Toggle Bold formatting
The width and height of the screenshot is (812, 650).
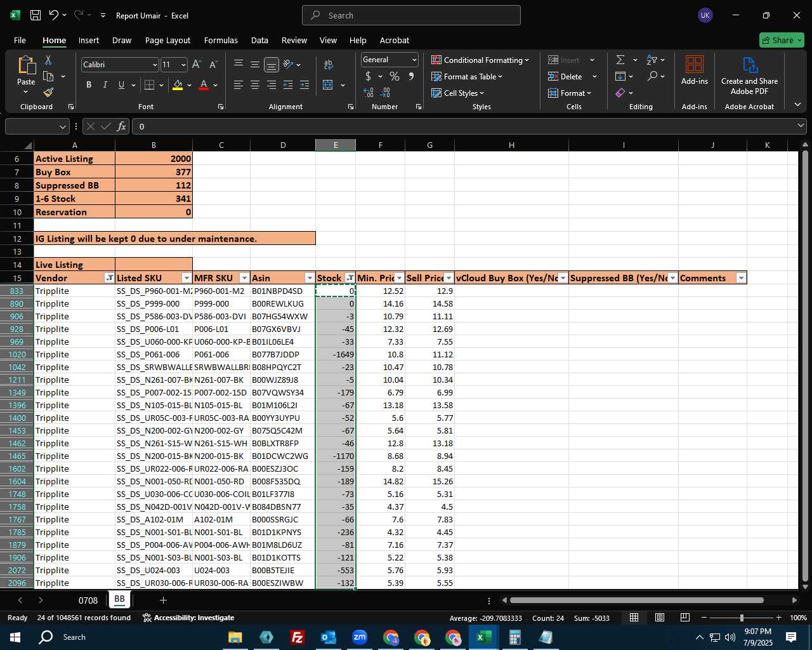click(x=89, y=84)
